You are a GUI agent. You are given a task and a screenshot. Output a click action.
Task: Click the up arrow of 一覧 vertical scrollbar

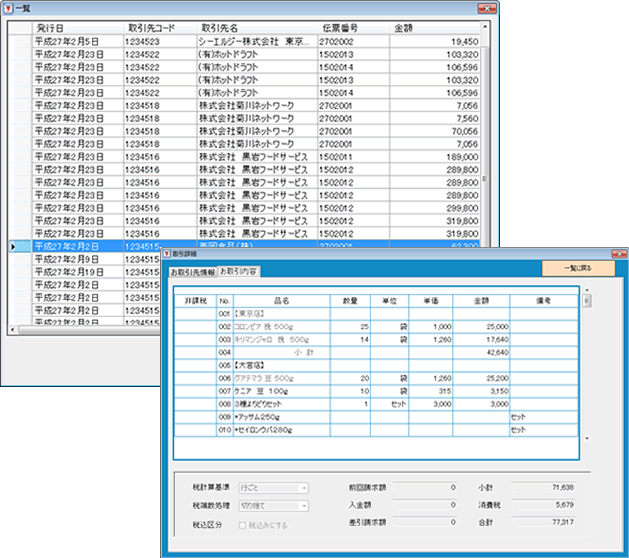pyautogui.click(x=485, y=26)
